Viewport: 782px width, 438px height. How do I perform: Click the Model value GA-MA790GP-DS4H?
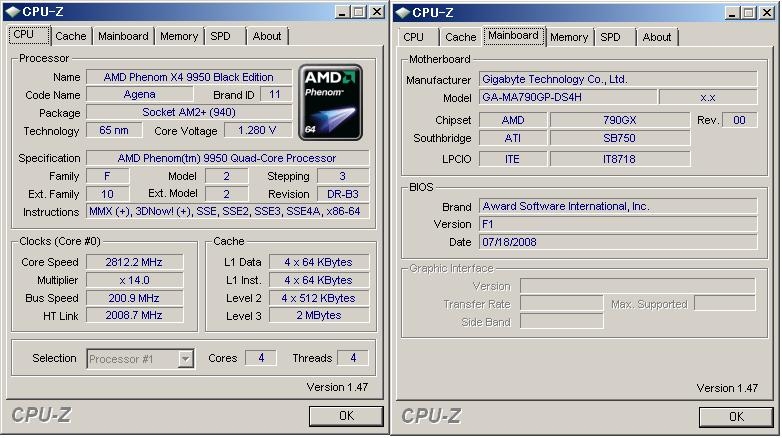568,97
